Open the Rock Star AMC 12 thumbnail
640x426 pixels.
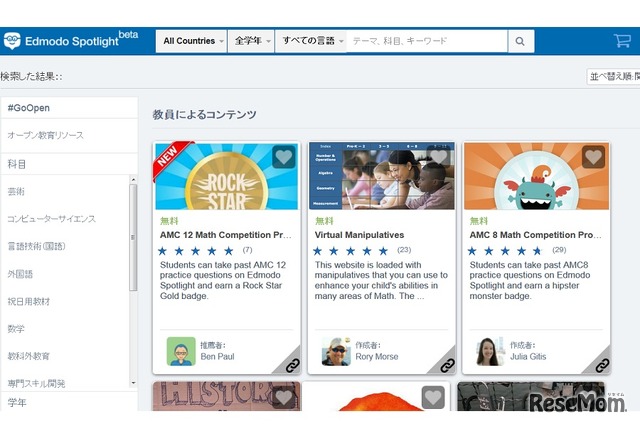pyautogui.click(x=227, y=176)
